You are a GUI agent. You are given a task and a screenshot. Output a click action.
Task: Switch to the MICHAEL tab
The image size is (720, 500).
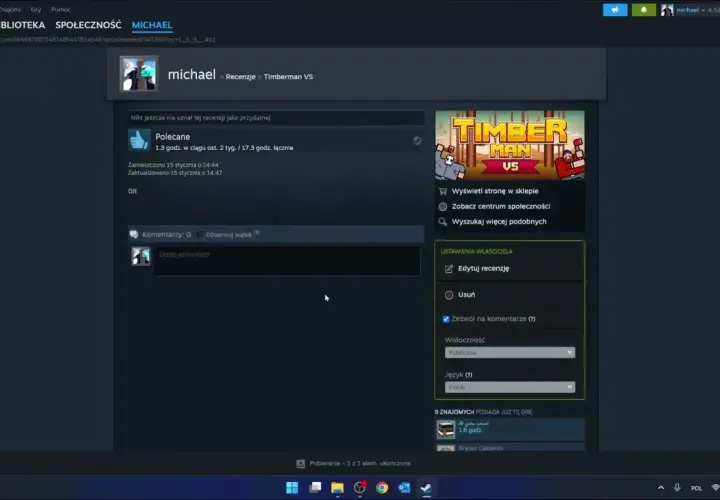[x=152, y=25]
